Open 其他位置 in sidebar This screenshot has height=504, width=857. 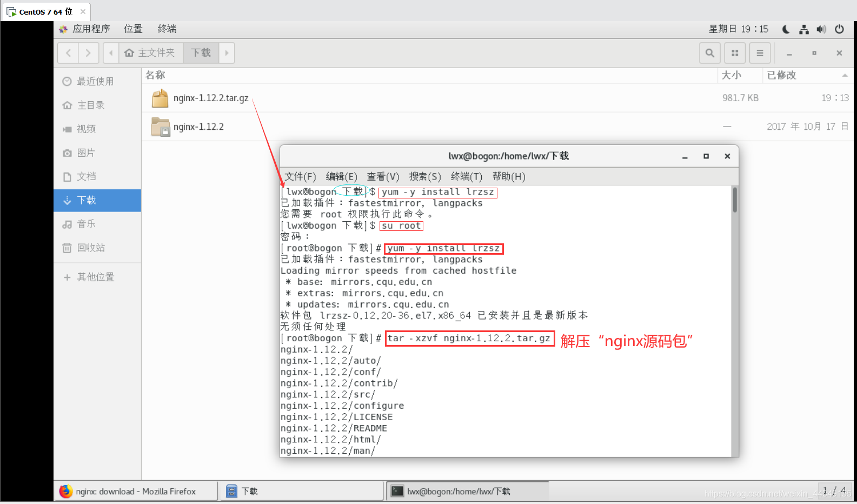97,277
